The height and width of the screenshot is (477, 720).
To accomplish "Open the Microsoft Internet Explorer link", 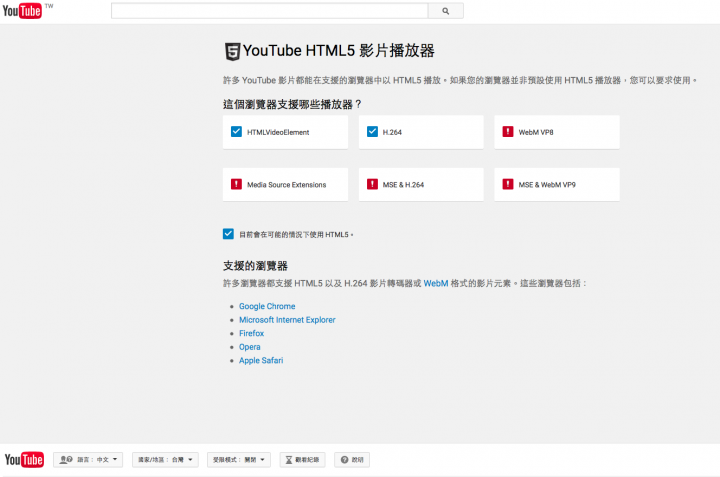I will tap(287, 320).
